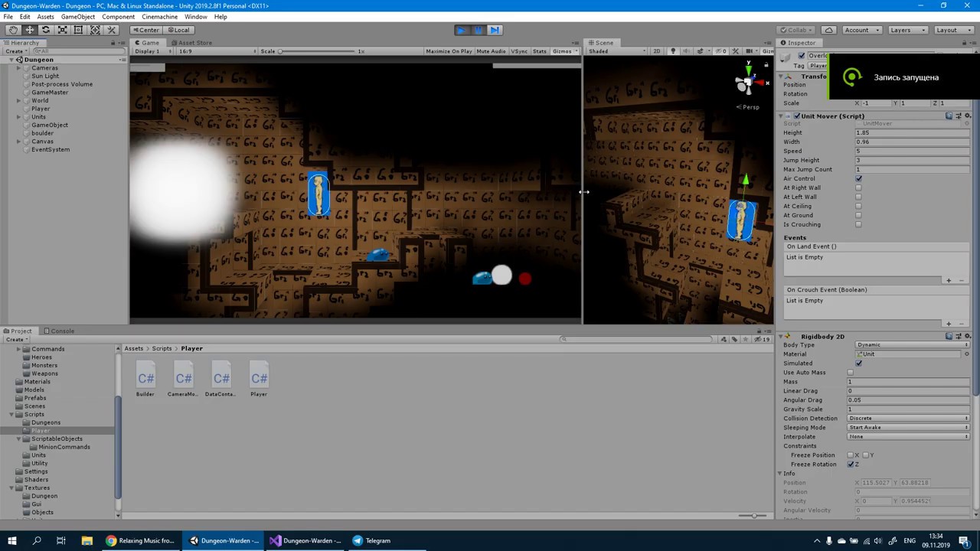Select the Move tool

[29, 29]
